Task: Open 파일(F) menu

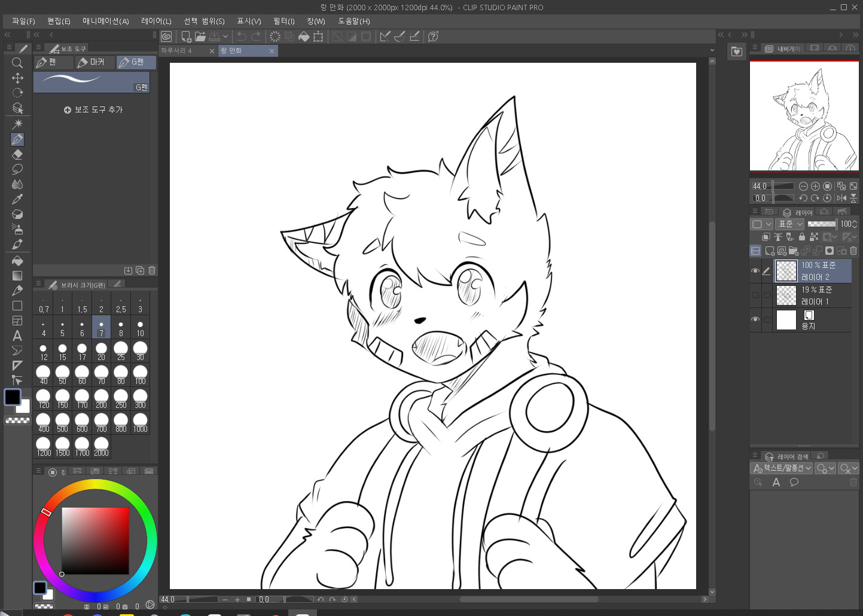Action: [x=23, y=21]
